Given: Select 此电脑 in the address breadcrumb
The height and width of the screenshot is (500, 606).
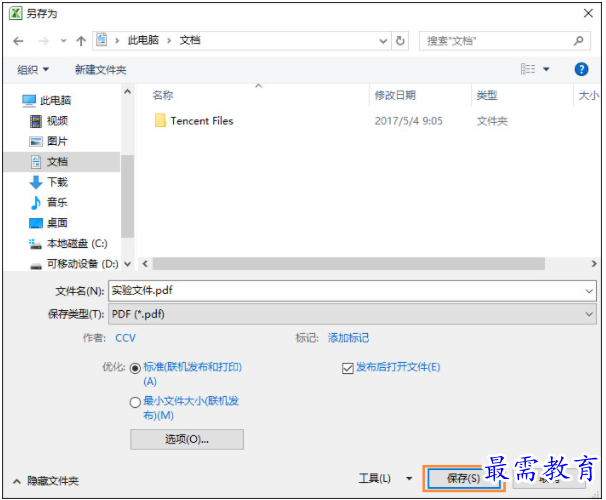Looking at the screenshot, I should point(143,40).
